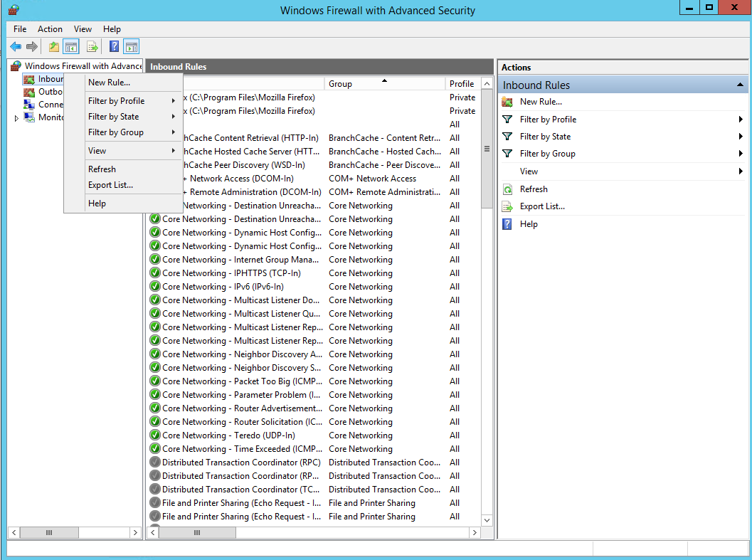The width and height of the screenshot is (752, 560).
Task: Toggle Show/Hide Console Tree toolbar icon
Action: point(71,47)
